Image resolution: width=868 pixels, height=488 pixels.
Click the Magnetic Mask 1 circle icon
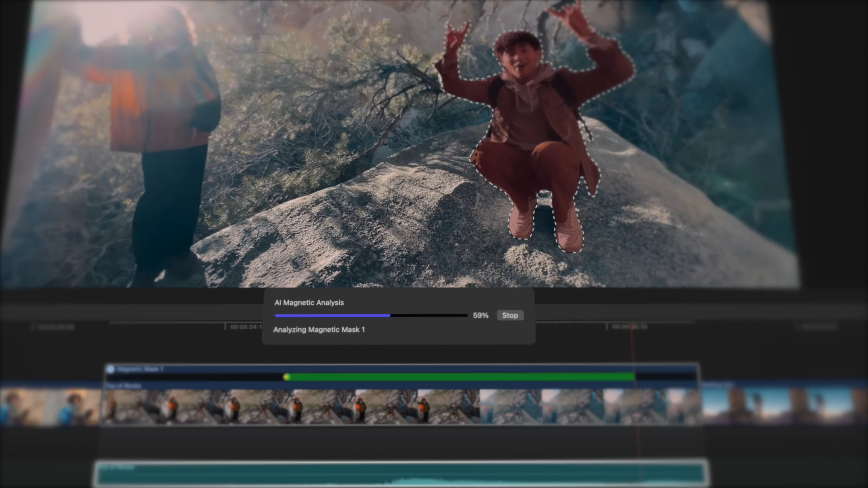point(111,369)
